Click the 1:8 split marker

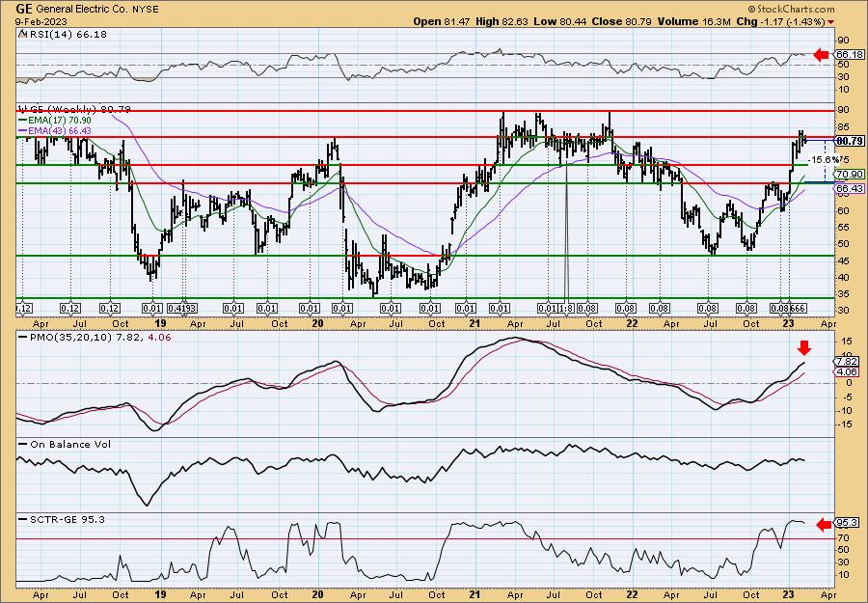click(566, 309)
